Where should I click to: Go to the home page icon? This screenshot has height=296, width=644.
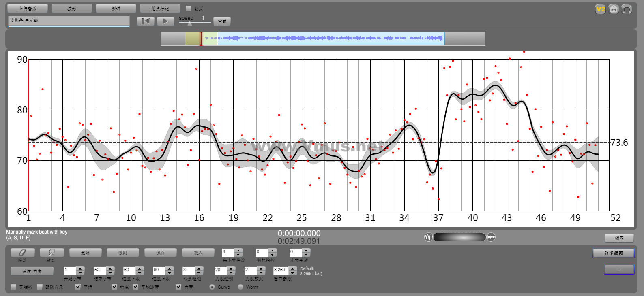click(x=614, y=9)
